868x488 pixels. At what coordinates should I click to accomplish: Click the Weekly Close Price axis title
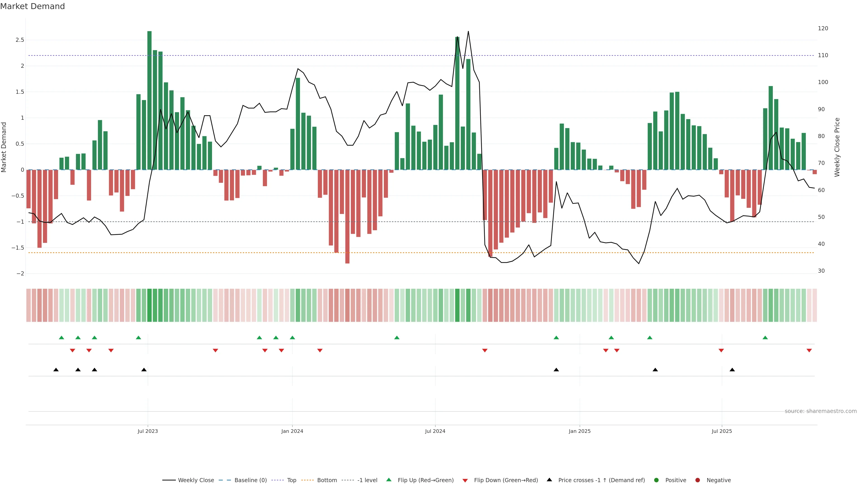click(837, 147)
